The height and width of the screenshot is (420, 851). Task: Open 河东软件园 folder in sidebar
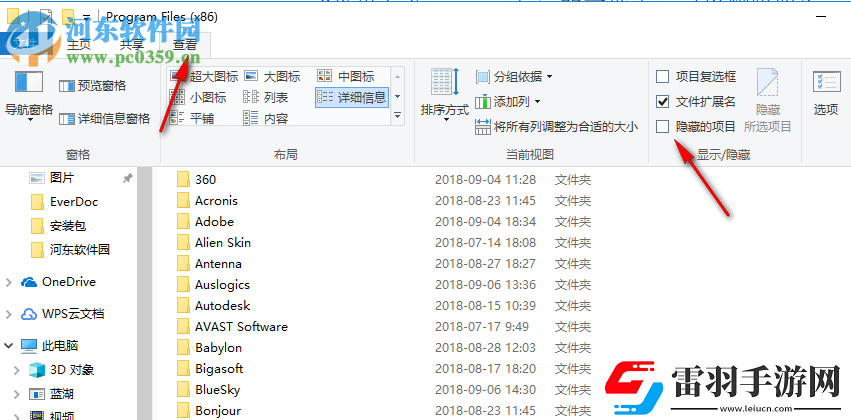[71, 250]
